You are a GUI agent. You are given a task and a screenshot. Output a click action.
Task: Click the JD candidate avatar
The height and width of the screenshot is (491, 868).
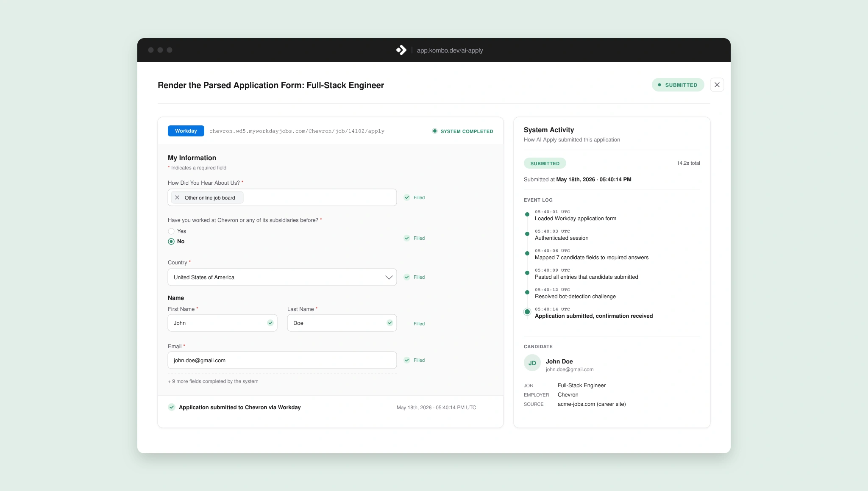pos(532,363)
